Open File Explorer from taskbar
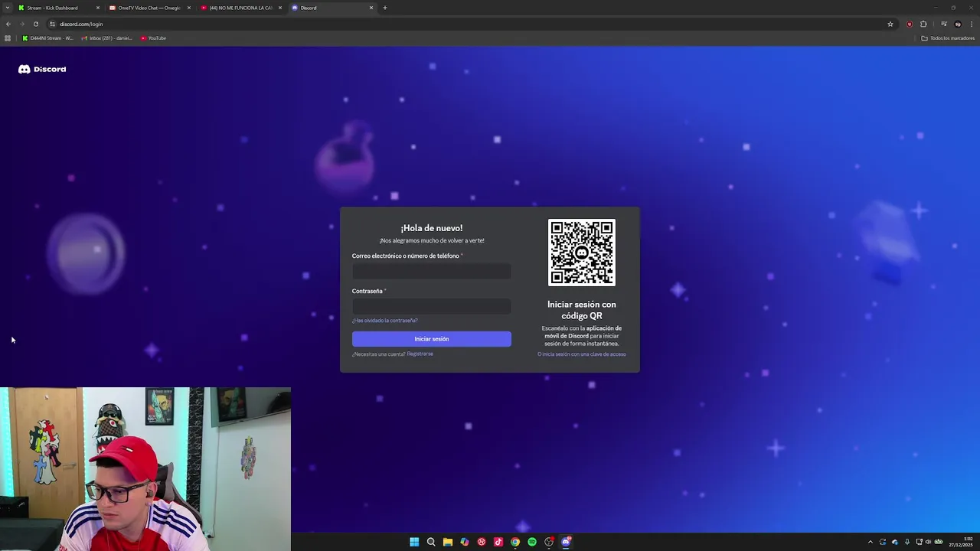 click(448, 542)
